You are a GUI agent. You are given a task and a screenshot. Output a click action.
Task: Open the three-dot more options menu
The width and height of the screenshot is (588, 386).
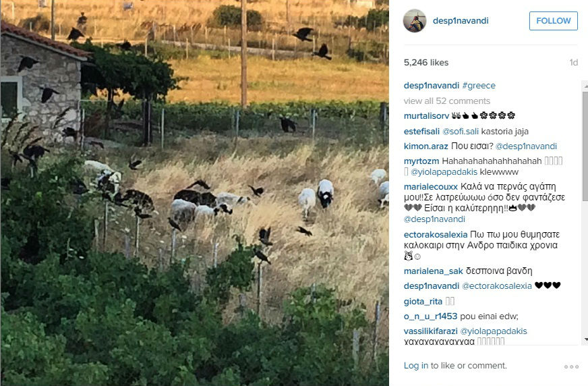coord(571,366)
